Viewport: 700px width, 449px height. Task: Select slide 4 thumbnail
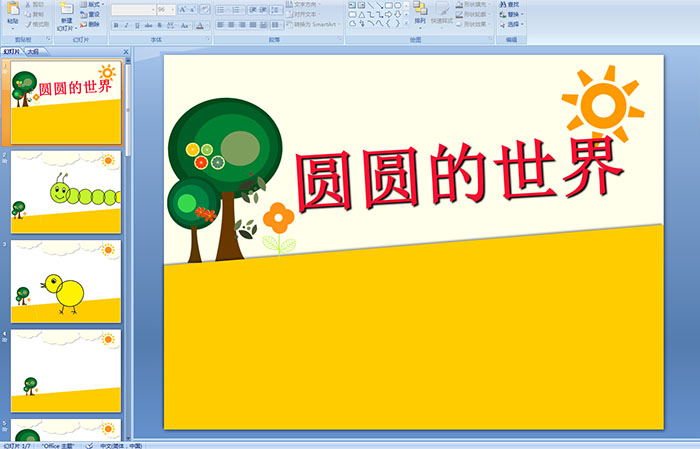point(66,371)
